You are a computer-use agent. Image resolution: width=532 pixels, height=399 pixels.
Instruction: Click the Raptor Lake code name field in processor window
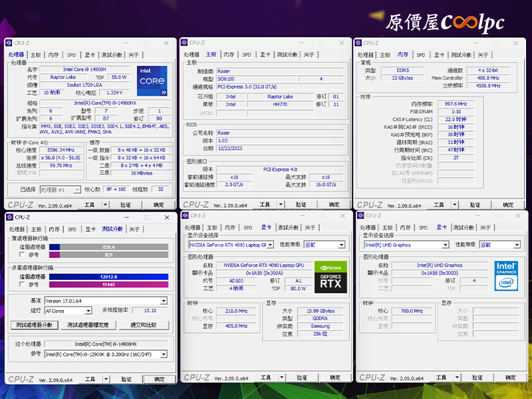[63, 77]
